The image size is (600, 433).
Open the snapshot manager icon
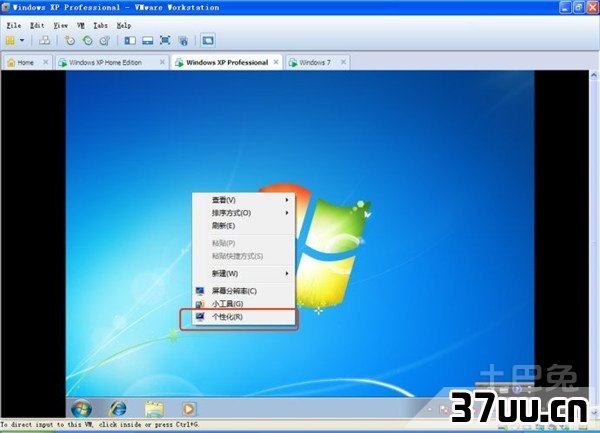105,40
